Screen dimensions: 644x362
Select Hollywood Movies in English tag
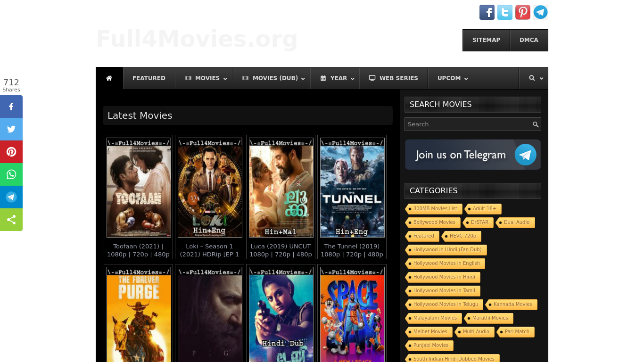445,263
